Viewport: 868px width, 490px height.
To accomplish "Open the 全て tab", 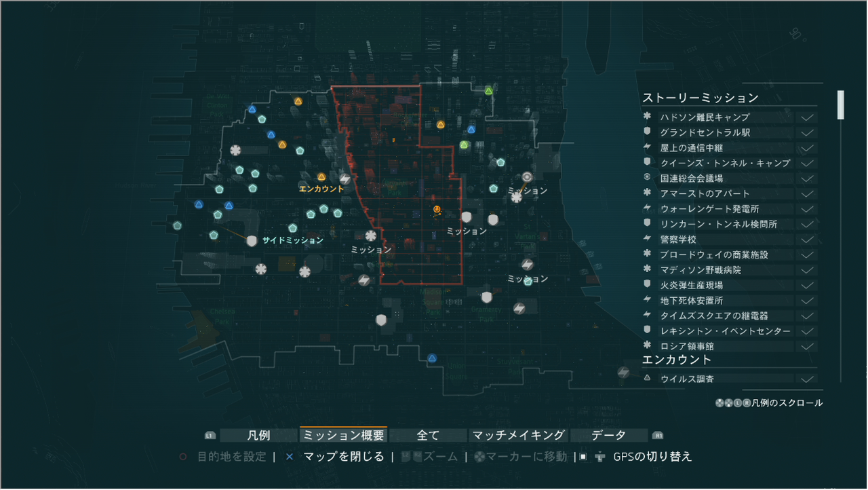I will [428, 436].
